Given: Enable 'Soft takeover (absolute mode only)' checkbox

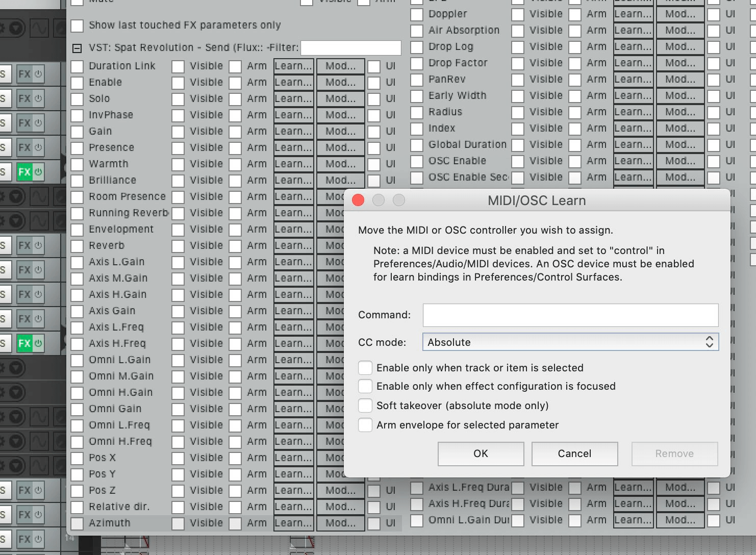Looking at the screenshot, I should coord(365,406).
